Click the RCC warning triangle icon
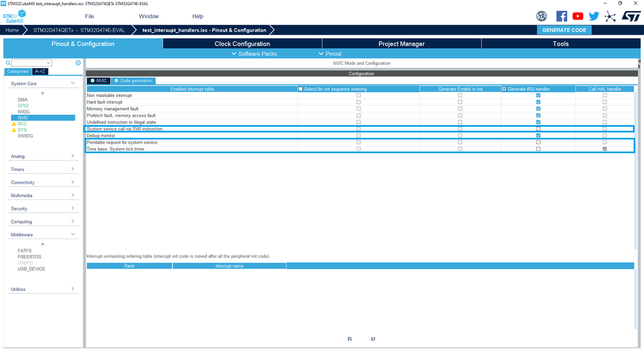Screen dimensions: 644x349 pyautogui.click(x=14, y=124)
